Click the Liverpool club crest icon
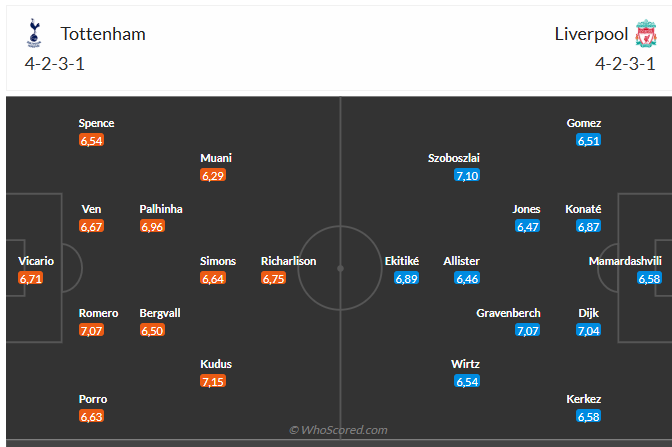This screenshot has width=672, height=447. coord(643,35)
